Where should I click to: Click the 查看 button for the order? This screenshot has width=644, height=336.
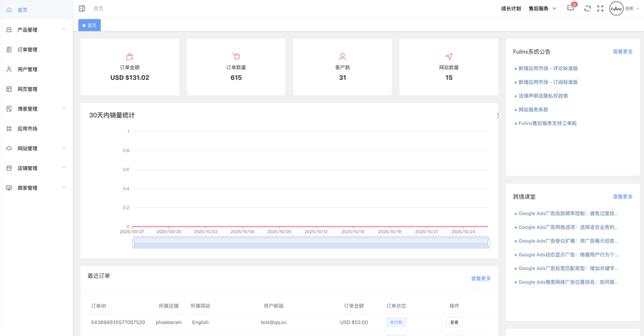[x=454, y=322]
